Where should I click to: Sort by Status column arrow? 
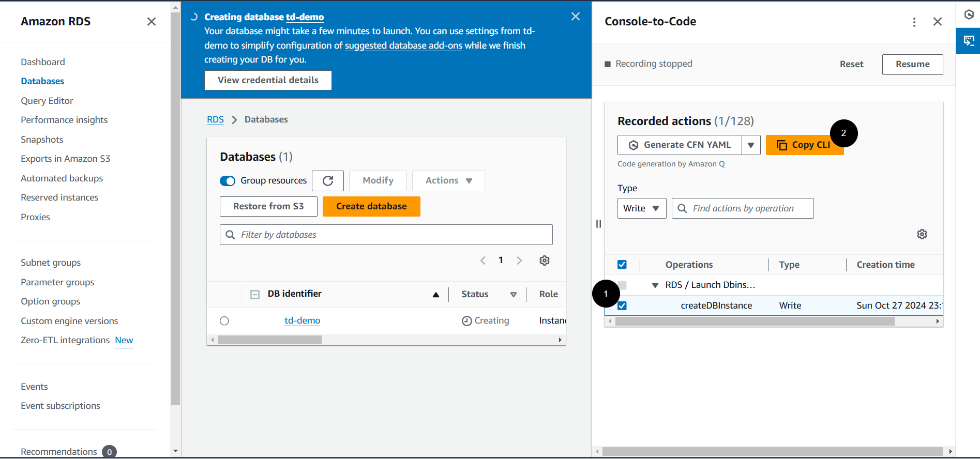514,295
